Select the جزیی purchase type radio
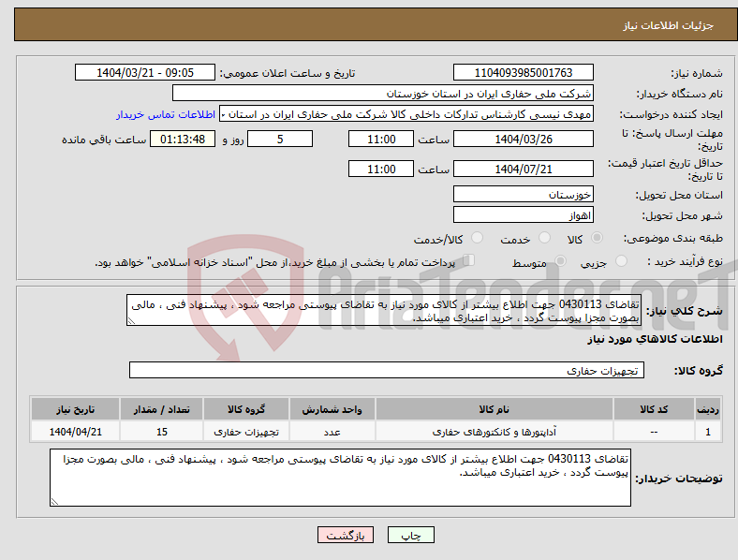Viewport: 738px width, 560px height. pyautogui.click(x=621, y=261)
